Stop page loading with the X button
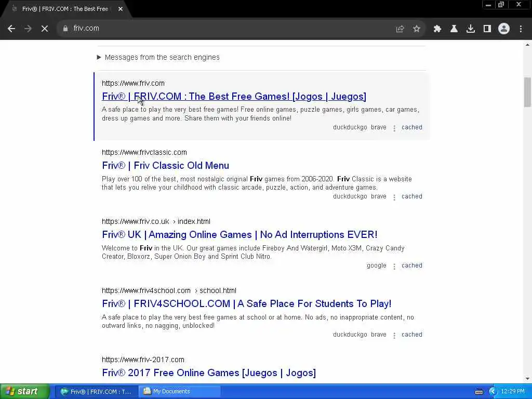The width and height of the screenshot is (532, 399). [45, 29]
